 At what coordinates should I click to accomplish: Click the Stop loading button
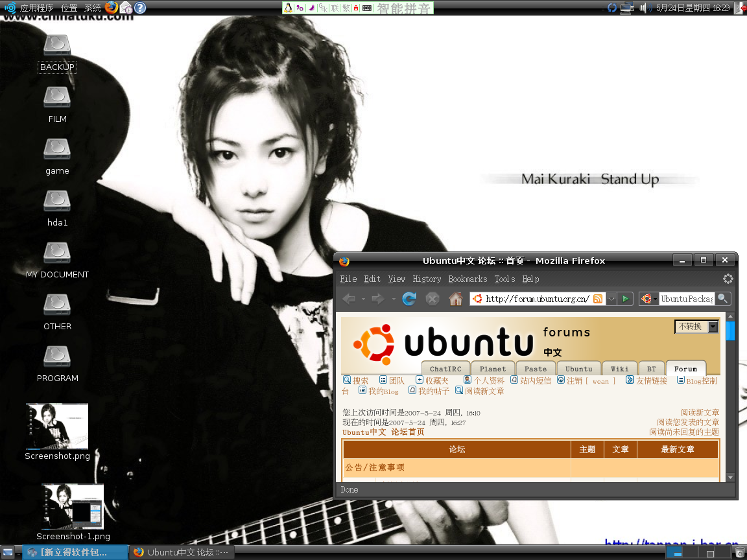click(432, 299)
